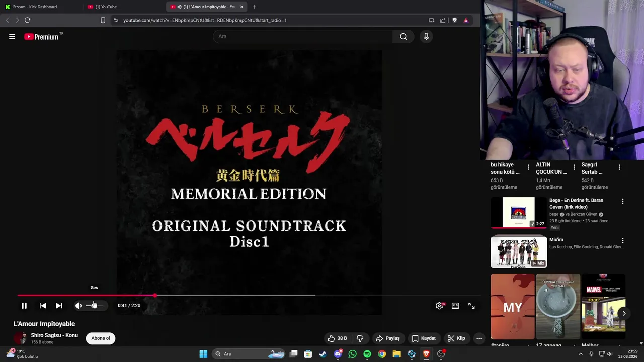Switch to the Stream - Kick Dashboard tab
The height and width of the screenshot is (362, 644).
click(x=34, y=7)
